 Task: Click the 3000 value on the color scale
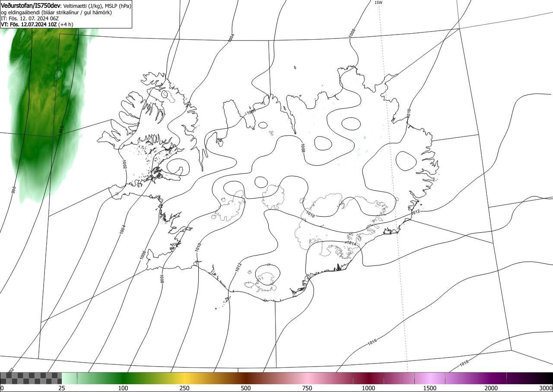pyautogui.click(x=546, y=388)
